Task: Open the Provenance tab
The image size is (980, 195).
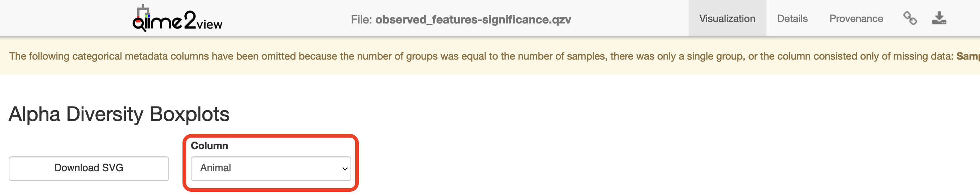Action: click(856, 19)
